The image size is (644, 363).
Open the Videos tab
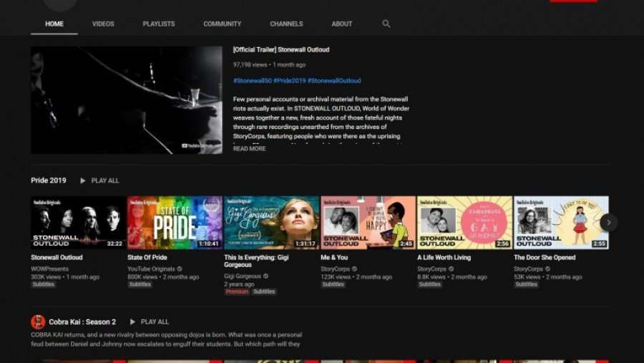pyautogui.click(x=103, y=24)
